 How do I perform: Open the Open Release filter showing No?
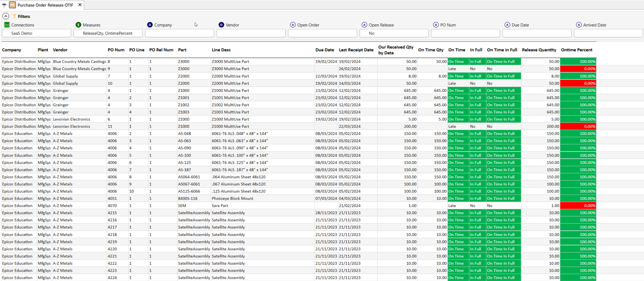tap(394, 33)
